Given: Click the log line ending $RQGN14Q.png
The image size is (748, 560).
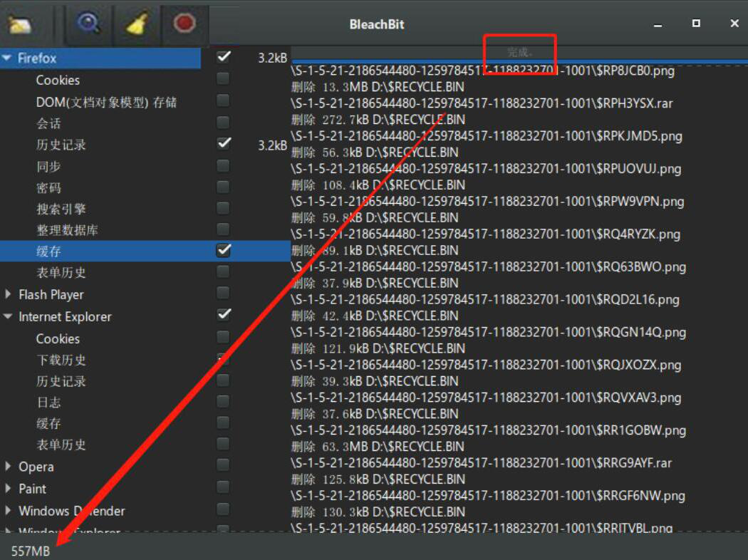Looking at the screenshot, I should click(489, 332).
